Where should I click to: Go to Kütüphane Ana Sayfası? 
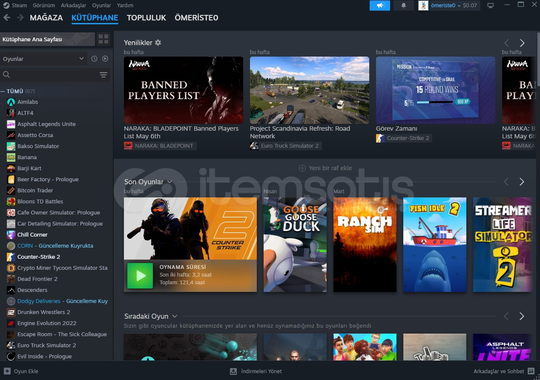48,39
